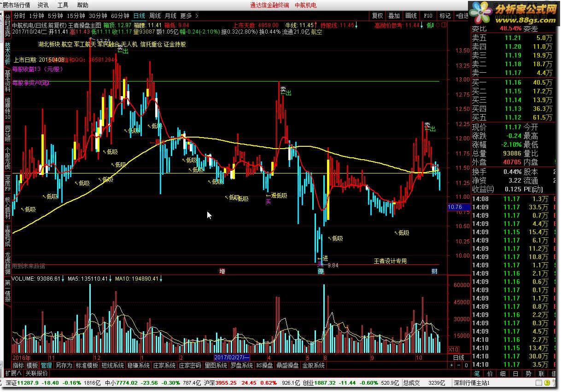This screenshot has width=561, height=392.
Task: Click the 画线 drawing button
Action: click(x=411, y=16)
